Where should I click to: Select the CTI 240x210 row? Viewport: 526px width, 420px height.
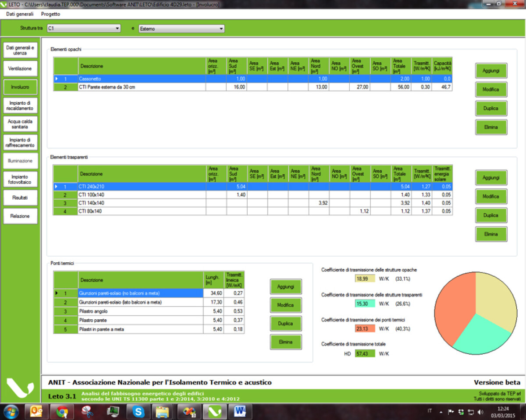[x=253, y=187]
